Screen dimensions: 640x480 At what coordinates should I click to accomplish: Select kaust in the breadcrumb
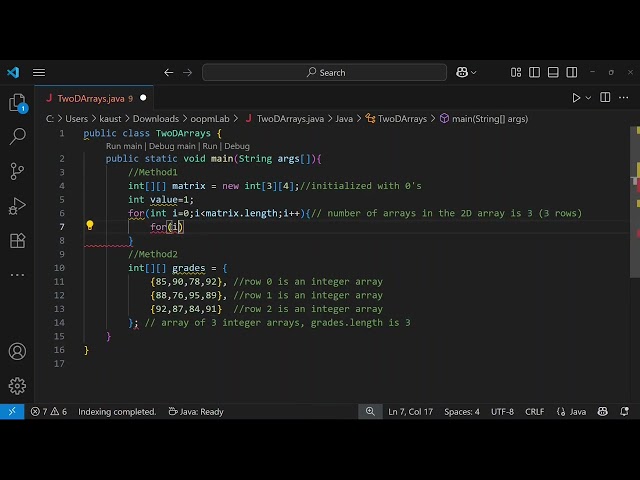coord(110,119)
